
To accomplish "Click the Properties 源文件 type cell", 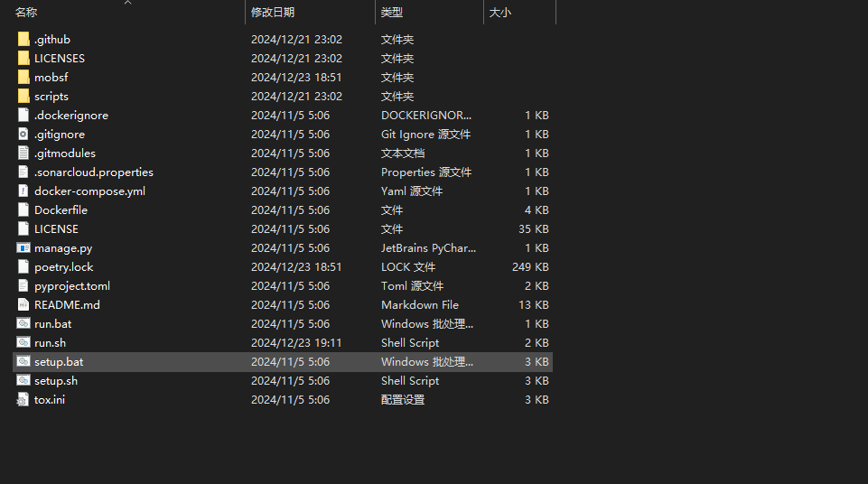I will (x=426, y=172).
